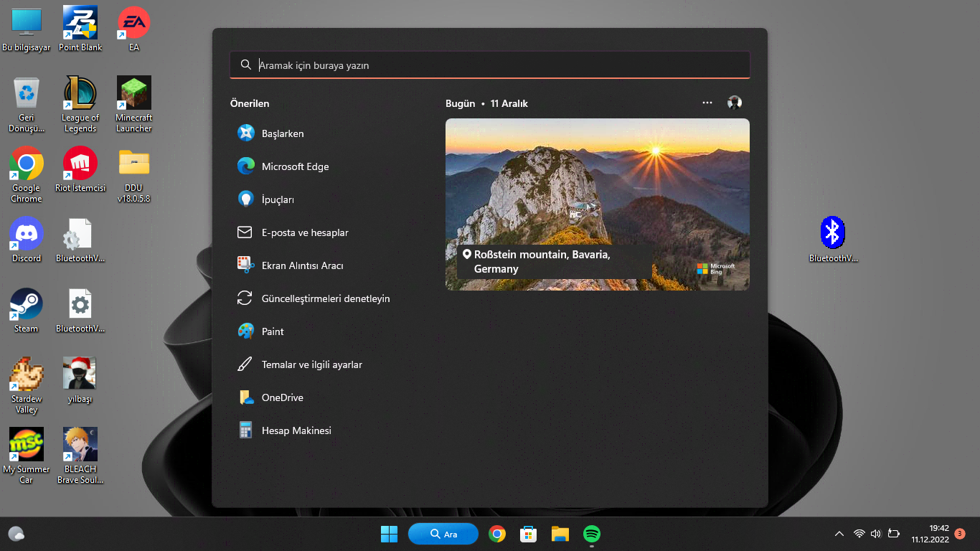Select Geri Dönüşüm recycle bin icon
The width and height of the screenshot is (980, 551).
click(x=27, y=105)
